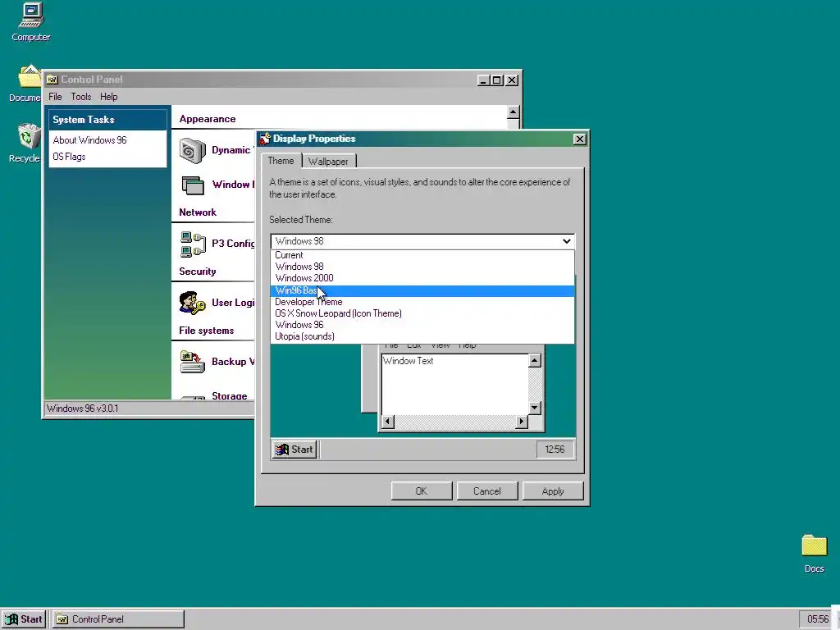Click the preview Start button in Display Properties
The image size is (840, 630).
[294, 450]
